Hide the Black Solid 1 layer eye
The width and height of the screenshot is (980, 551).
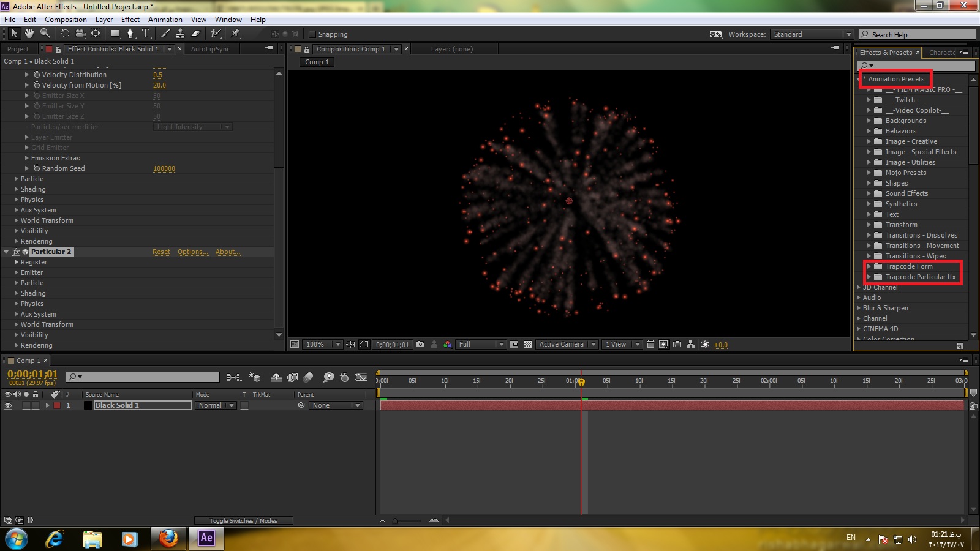coord(8,405)
